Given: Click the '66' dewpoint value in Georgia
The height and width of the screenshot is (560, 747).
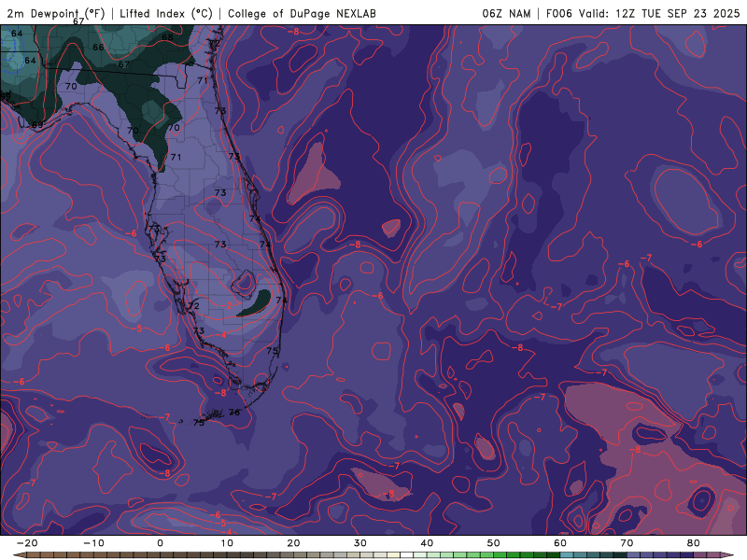Looking at the screenshot, I should [x=98, y=48].
